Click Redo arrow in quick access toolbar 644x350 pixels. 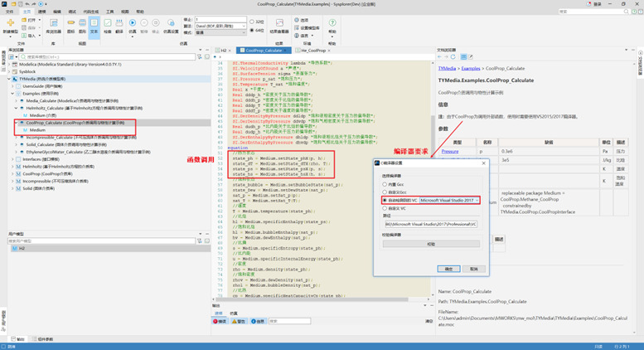click(x=34, y=4)
